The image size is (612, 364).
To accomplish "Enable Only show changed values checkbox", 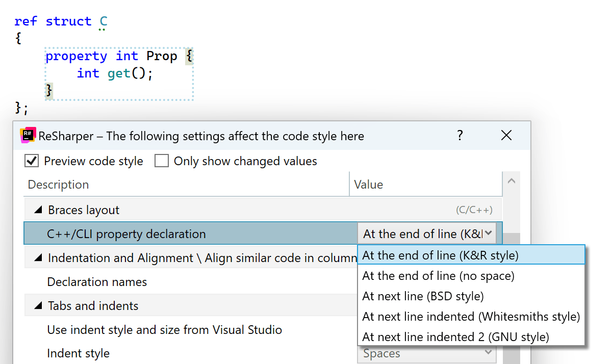I will click(x=162, y=161).
